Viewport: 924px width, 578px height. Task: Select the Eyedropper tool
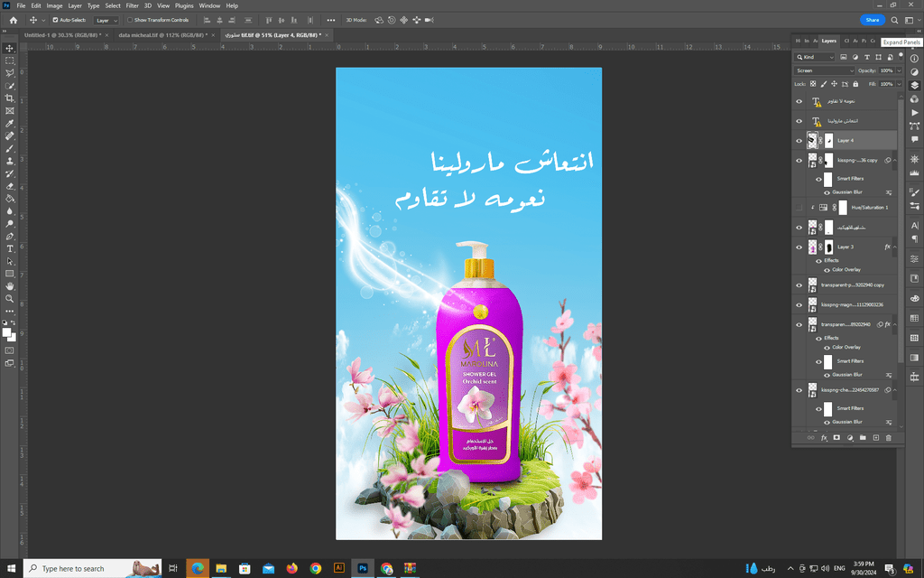click(9, 123)
